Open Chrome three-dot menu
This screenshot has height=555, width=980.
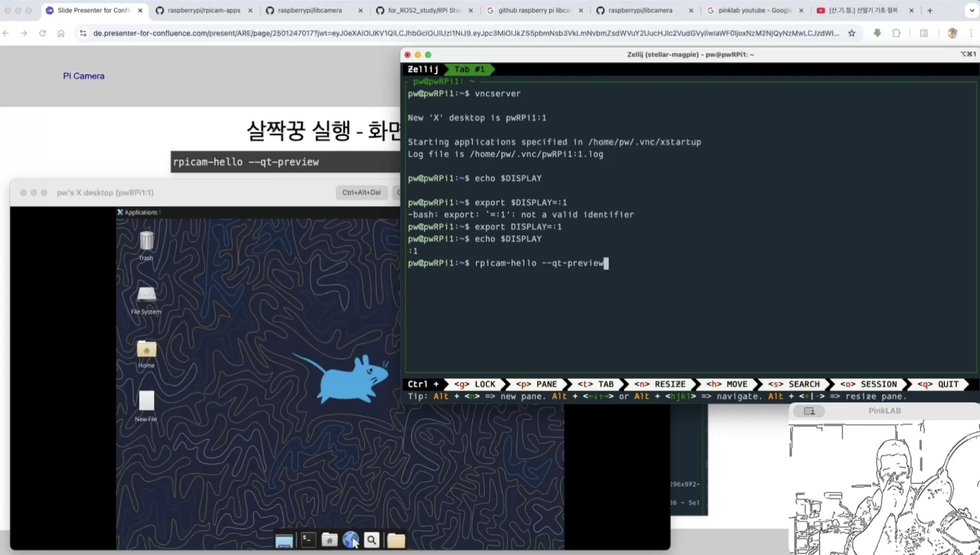point(971,33)
